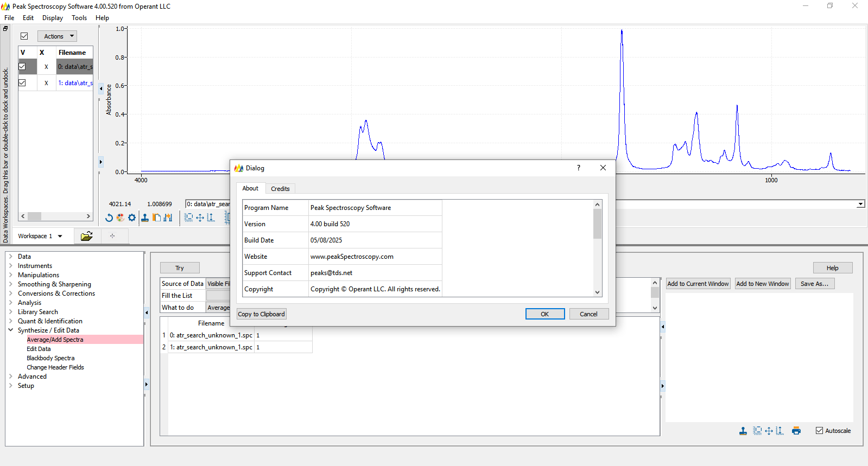The width and height of the screenshot is (868, 466).
Task: Click the file list horizontal scrollbar thumb
Action: (x=35, y=216)
